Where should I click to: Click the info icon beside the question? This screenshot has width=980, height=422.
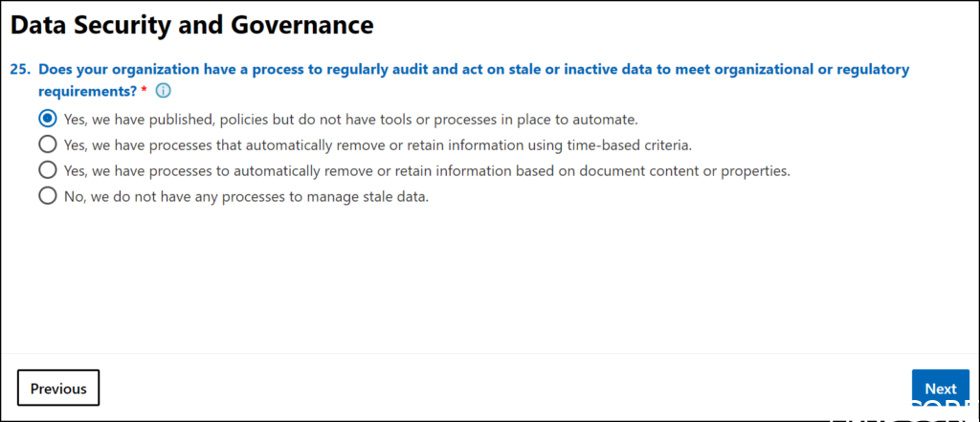pyautogui.click(x=163, y=91)
